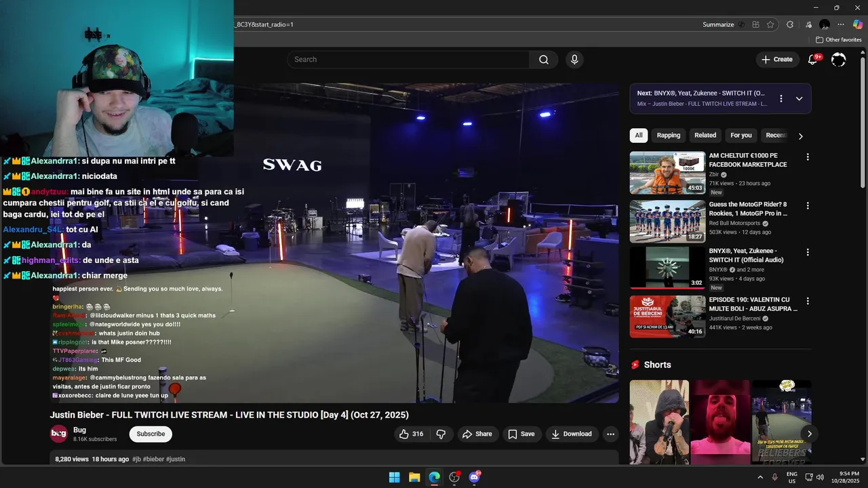Open the video's more actions ellipsis

tap(610, 434)
